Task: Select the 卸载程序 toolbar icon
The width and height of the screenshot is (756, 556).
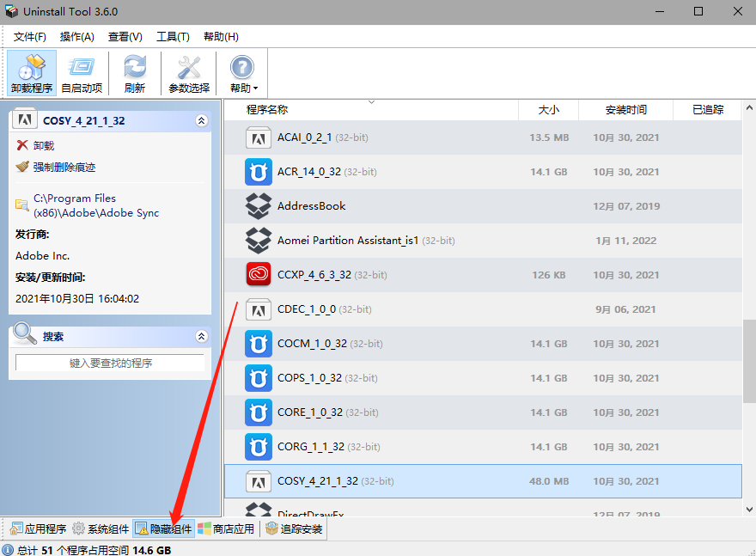Action: tap(32, 73)
